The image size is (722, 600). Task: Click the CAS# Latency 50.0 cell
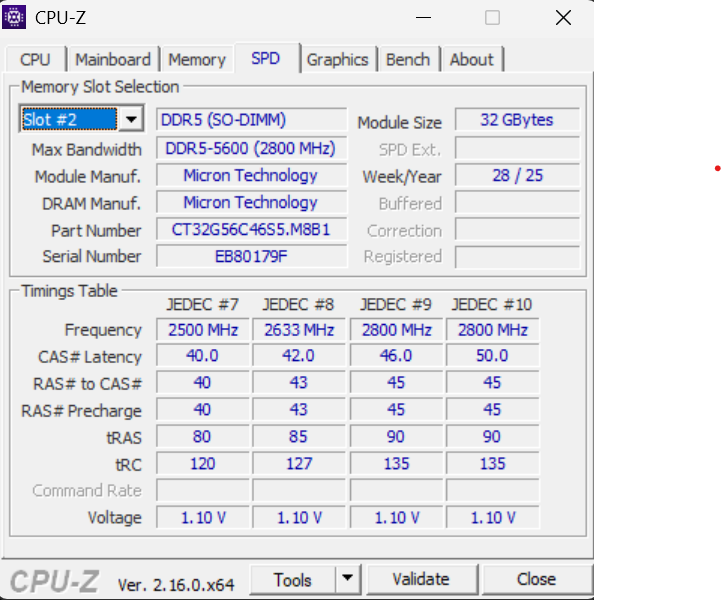[492, 355]
